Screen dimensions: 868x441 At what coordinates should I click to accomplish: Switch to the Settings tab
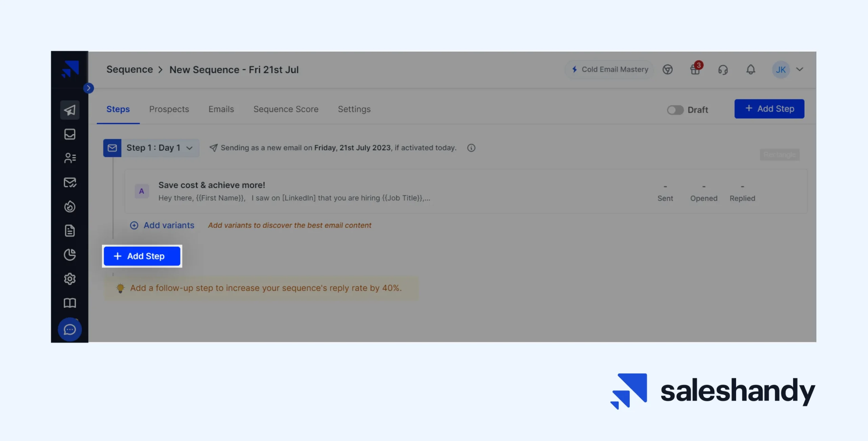click(354, 109)
